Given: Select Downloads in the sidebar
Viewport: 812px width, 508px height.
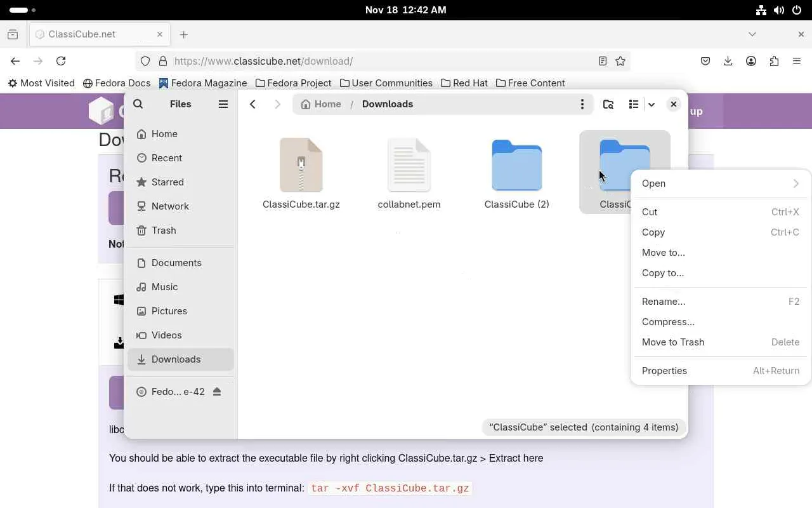Looking at the screenshot, I should point(181,359).
